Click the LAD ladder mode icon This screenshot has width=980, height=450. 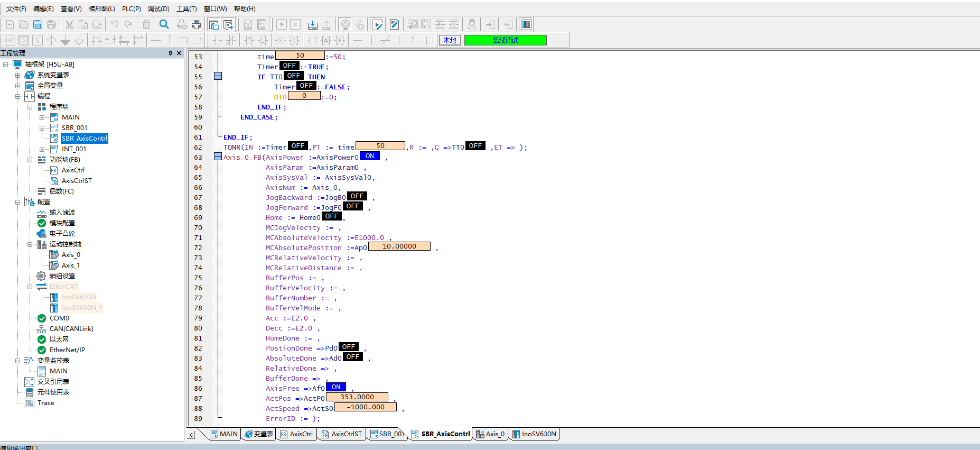[10, 40]
